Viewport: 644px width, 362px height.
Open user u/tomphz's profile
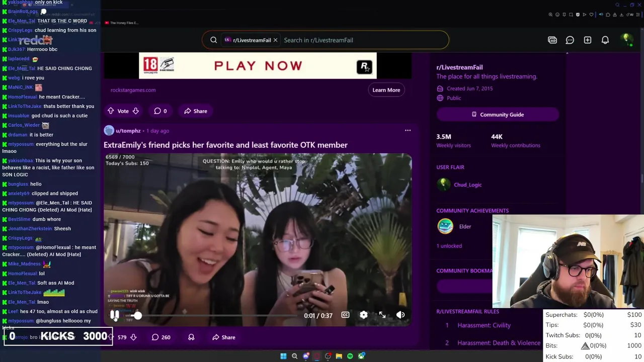(x=128, y=131)
